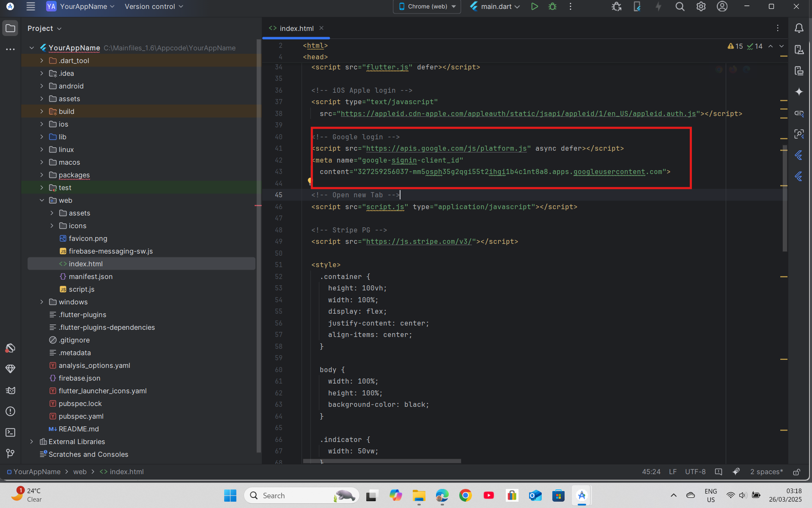Open editor tab options kebab menu
Viewport: 812px width, 508px height.
pyautogui.click(x=777, y=28)
